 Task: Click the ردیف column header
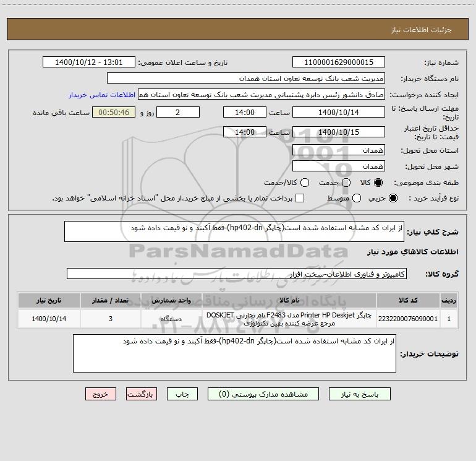pyautogui.click(x=449, y=300)
